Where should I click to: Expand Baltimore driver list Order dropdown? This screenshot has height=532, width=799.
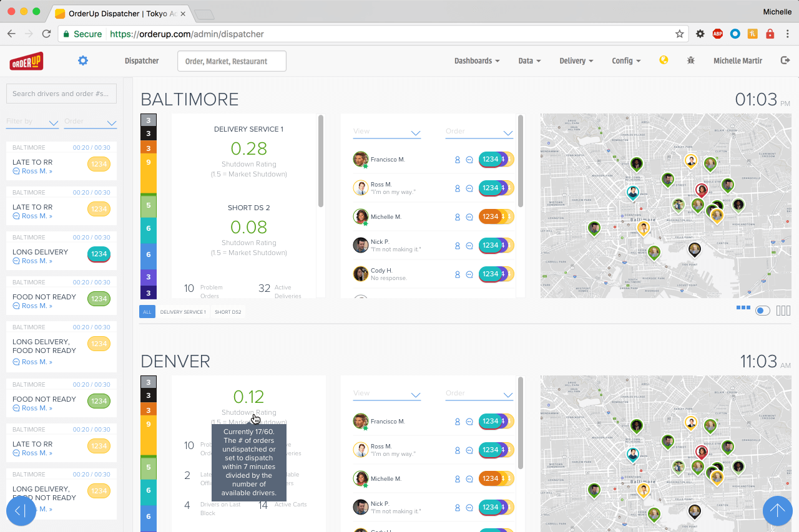479,132
